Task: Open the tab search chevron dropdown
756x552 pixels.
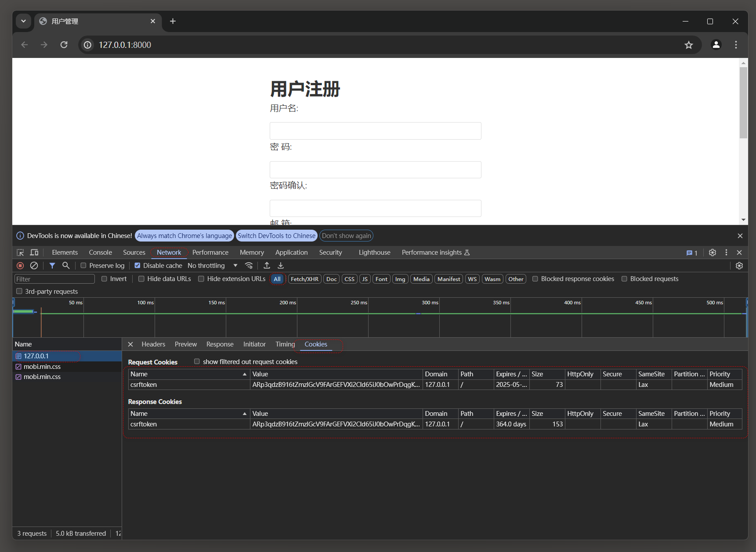Action: [x=23, y=21]
